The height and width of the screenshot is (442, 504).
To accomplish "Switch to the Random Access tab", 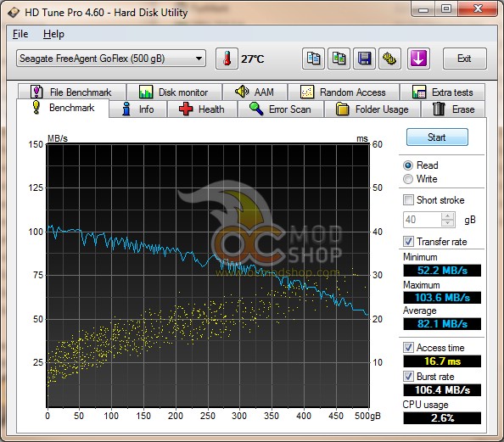I will coord(344,92).
